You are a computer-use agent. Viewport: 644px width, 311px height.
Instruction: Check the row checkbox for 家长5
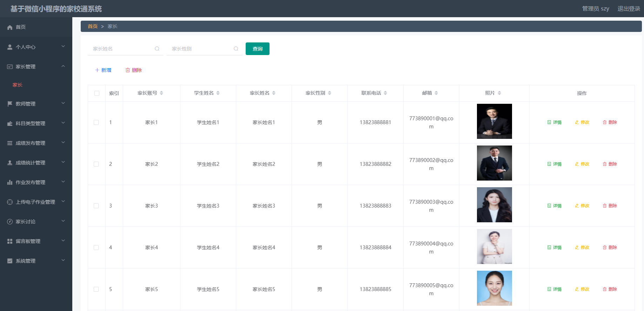96,289
